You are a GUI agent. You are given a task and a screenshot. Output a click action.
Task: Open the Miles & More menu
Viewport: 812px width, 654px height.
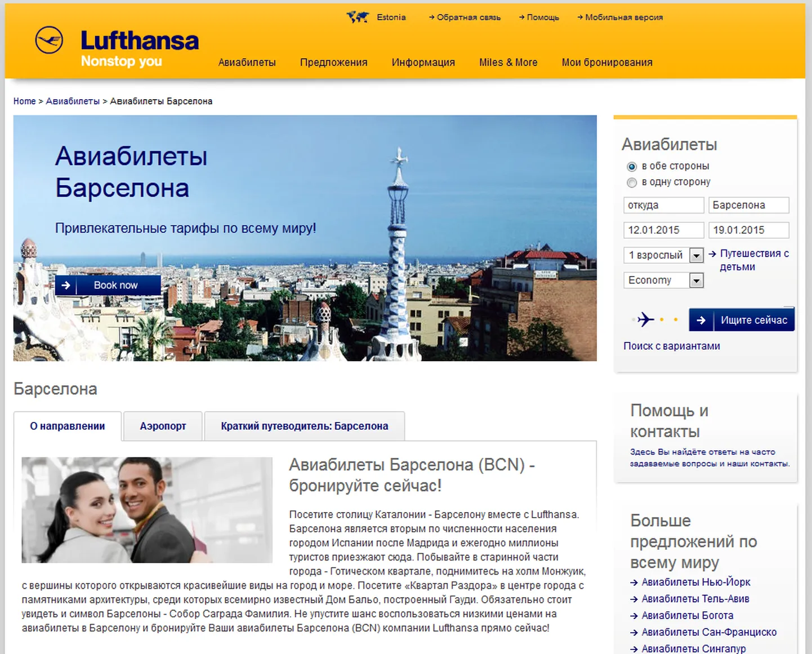(508, 63)
